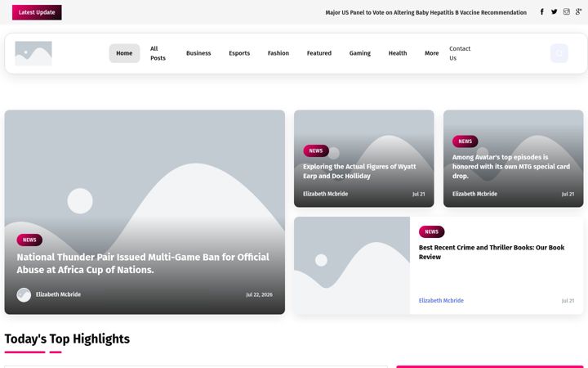The height and width of the screenshot is (368, 588).
Task: Open the Health category menu
Action: (398, 53)
